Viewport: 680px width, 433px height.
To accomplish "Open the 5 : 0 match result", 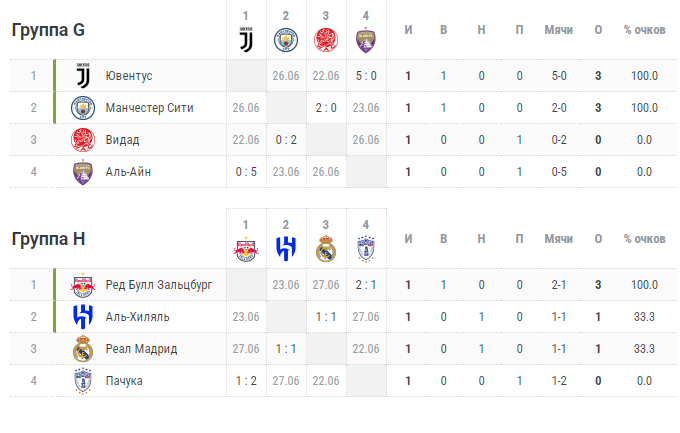I will coord(366,76).
